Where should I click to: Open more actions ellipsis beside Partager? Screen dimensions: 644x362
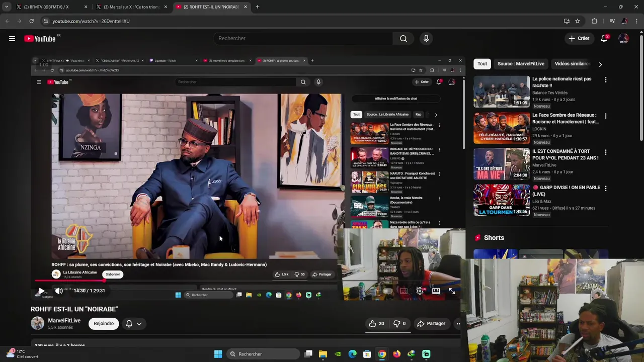click(x=458, y=324)
